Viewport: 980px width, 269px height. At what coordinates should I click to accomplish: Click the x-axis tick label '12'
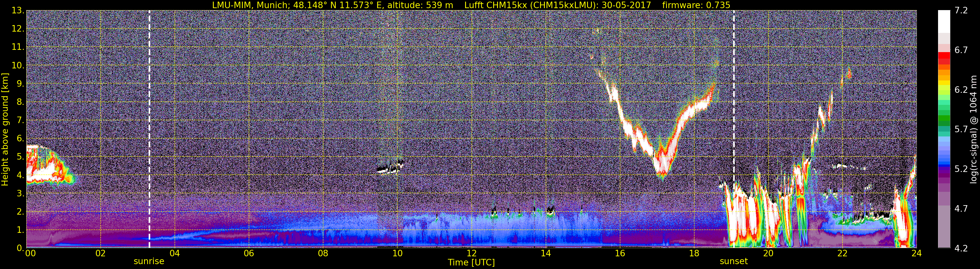(x=471, y=253)
